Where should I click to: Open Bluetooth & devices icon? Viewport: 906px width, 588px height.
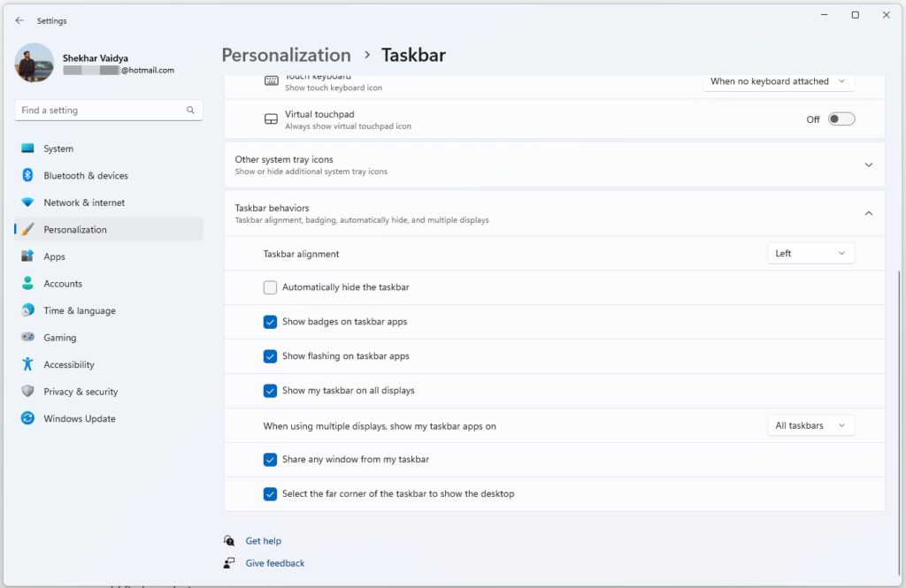[x=27, y=175]
